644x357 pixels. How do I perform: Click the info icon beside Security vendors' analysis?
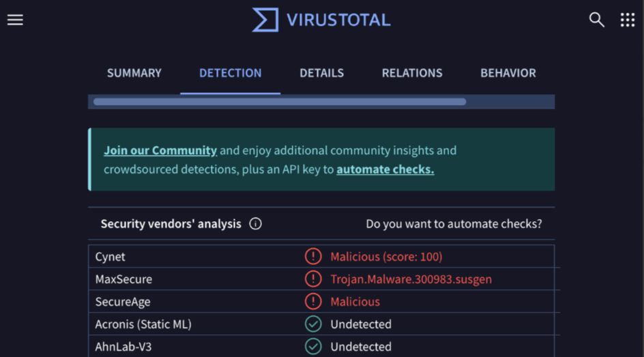pyautogui.click(x=256, y=224)
